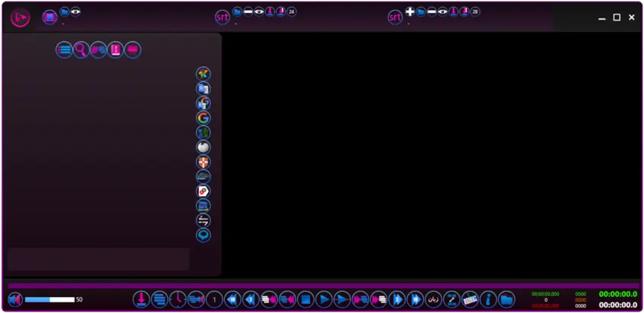Screen dimensions: 644x313
Task: Click the speech bubble icon in sidebar
Action: (203, 236)
